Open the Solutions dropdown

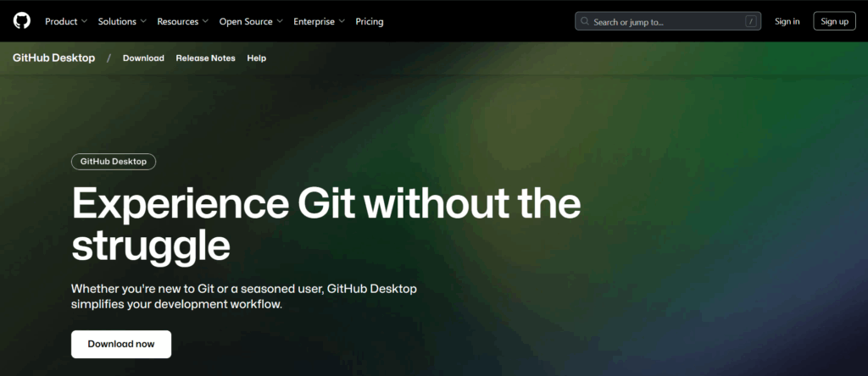(121, 21)
